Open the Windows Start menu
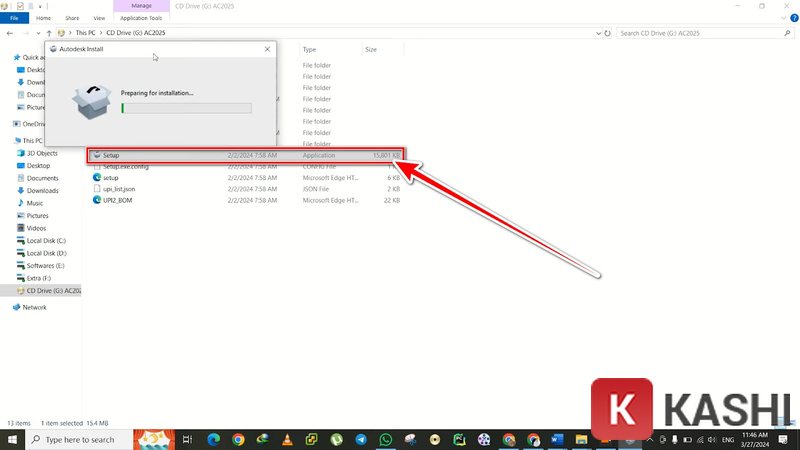 click(12, 439)
